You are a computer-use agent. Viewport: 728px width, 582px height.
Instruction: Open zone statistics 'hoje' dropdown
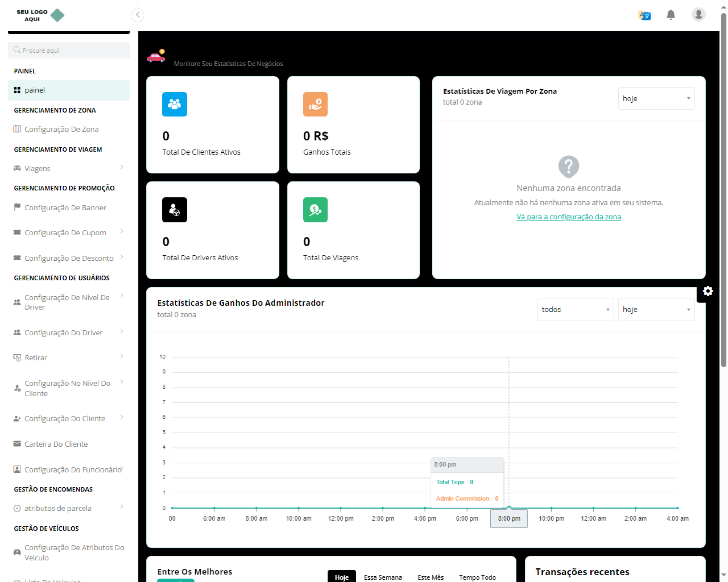coord(656,99)
